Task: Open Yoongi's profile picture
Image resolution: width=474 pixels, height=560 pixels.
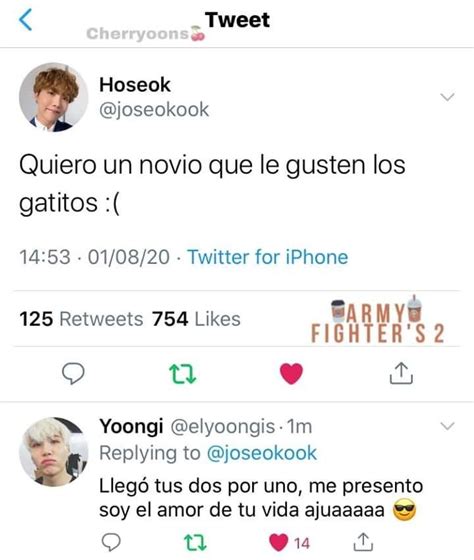Action: 53,452
